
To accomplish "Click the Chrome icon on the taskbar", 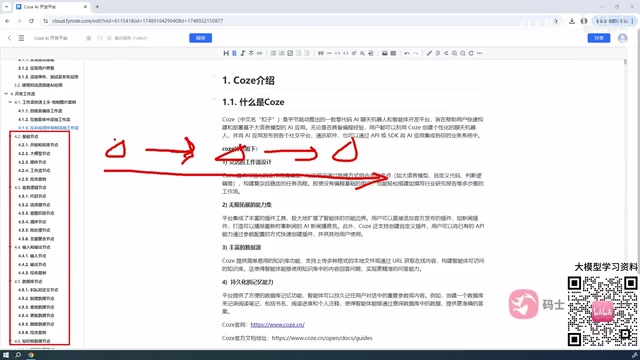I will 31,355.
